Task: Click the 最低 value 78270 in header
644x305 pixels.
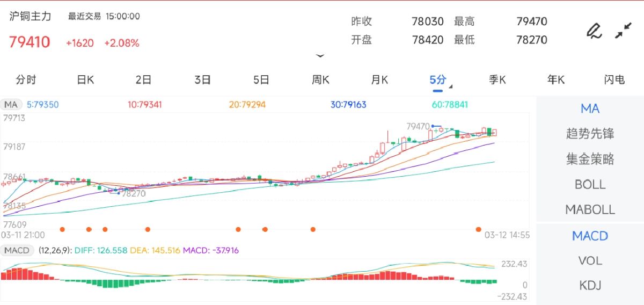Action: (x=532, y=40)
